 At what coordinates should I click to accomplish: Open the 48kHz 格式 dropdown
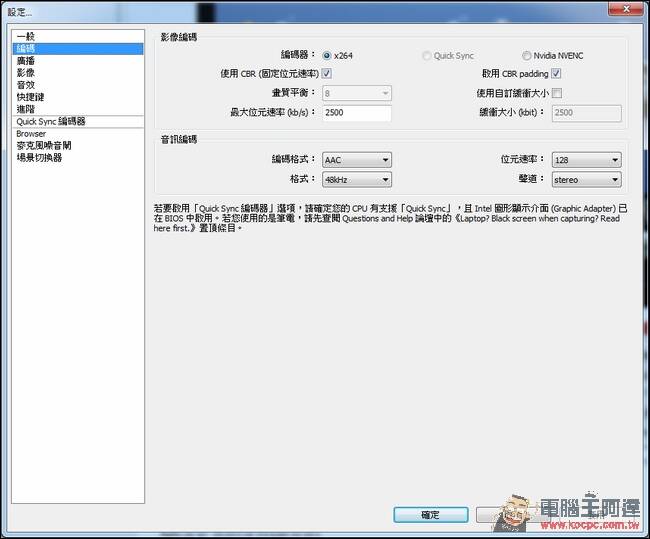pos(357,180)
